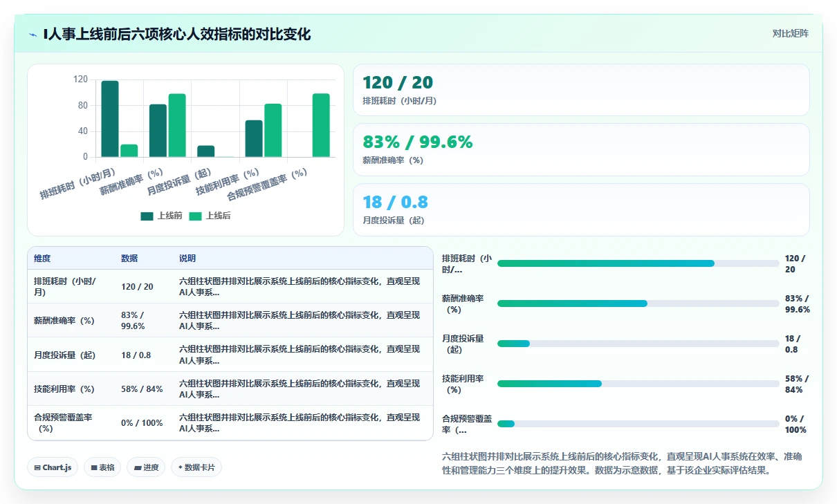Click the 月度投诉量 progress bar
Image resolution: width=837 pixels, height=504 pixels.
[638, 344]
